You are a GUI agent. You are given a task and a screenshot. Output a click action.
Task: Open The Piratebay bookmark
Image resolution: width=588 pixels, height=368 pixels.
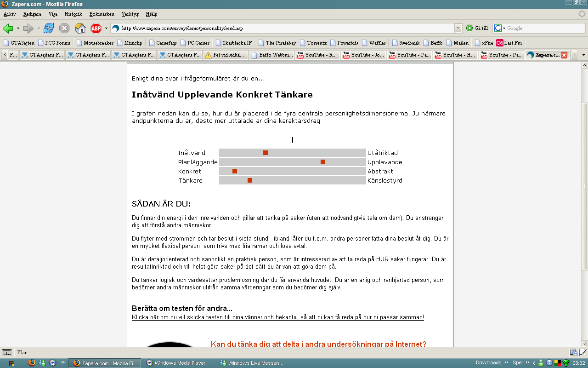tap(278, 43)
